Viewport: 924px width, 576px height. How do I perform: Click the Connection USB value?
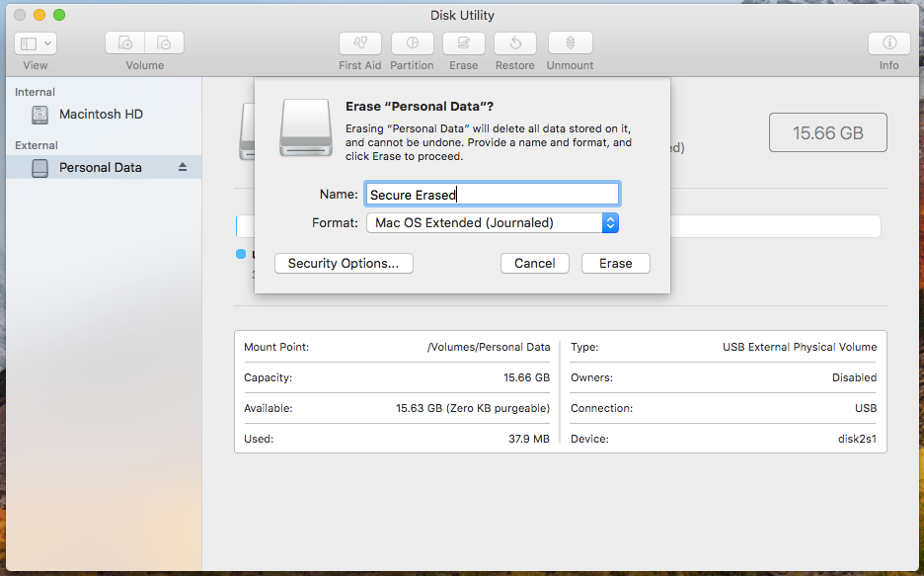click(x=866, y=408)
